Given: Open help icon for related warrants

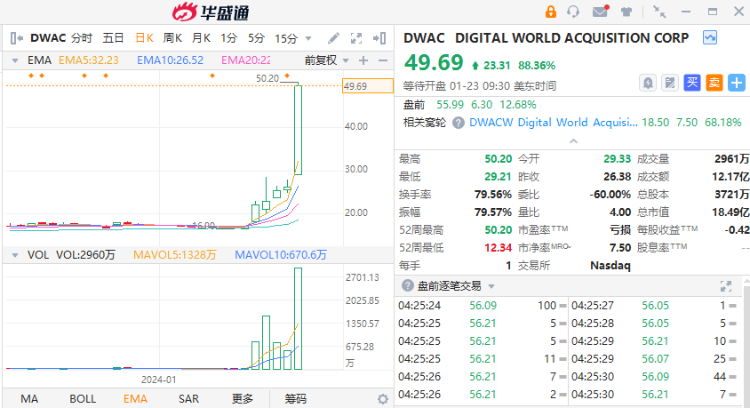Looking at the screenshot, I should (458, 123).
